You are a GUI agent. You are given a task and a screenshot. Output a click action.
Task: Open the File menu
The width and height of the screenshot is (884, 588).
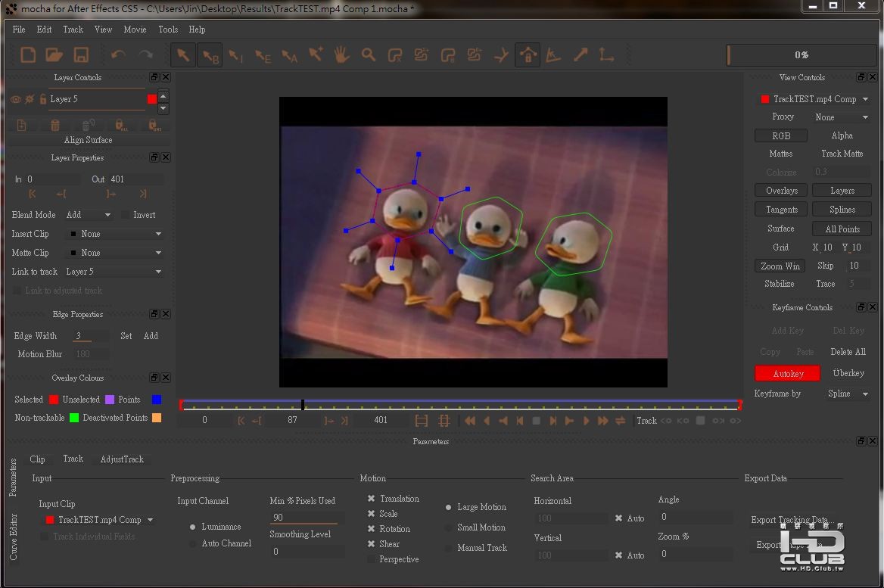pos(19,30)
